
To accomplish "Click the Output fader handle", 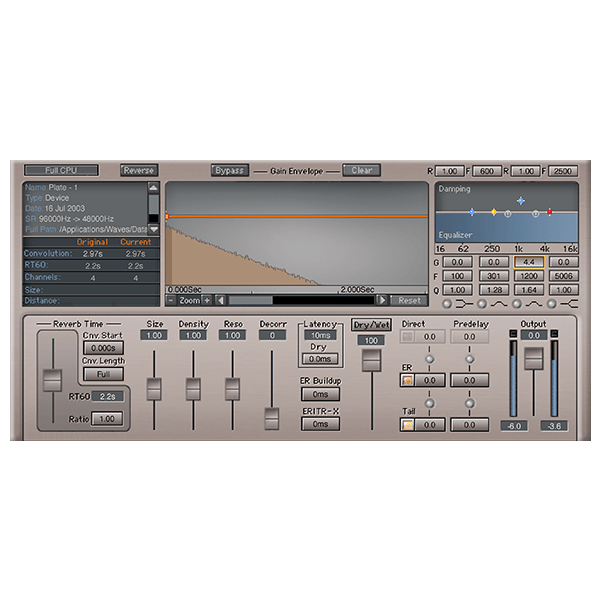I will pyautogui.click(x=533, y=359).
